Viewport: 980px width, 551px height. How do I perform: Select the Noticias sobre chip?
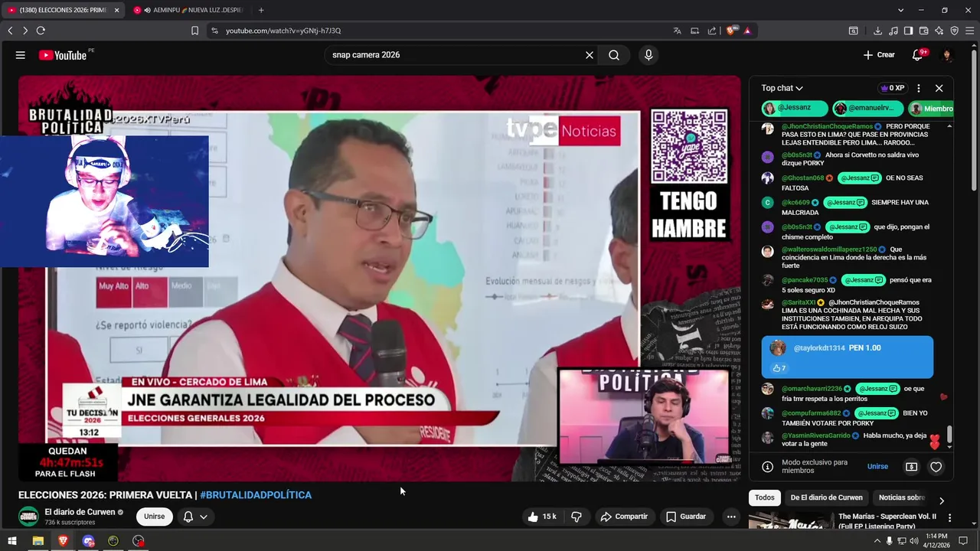902,497
